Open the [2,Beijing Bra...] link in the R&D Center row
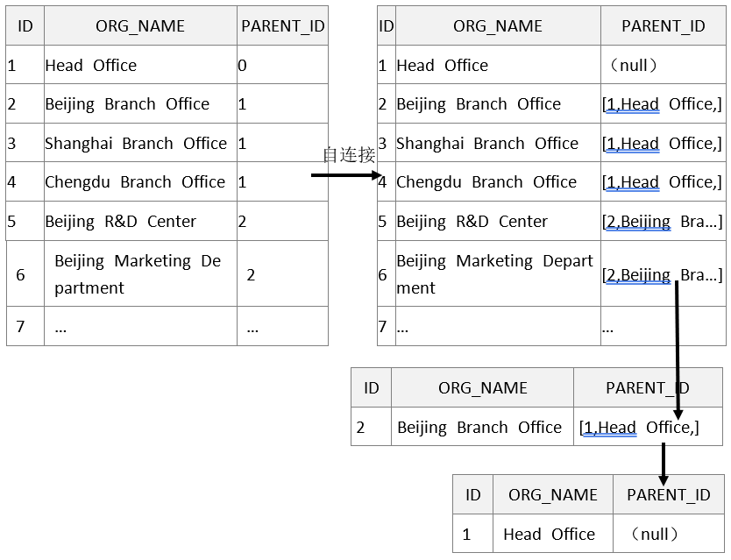Viewport: 731px width, 560px height. pyautogui.click(x=662, y=222)
